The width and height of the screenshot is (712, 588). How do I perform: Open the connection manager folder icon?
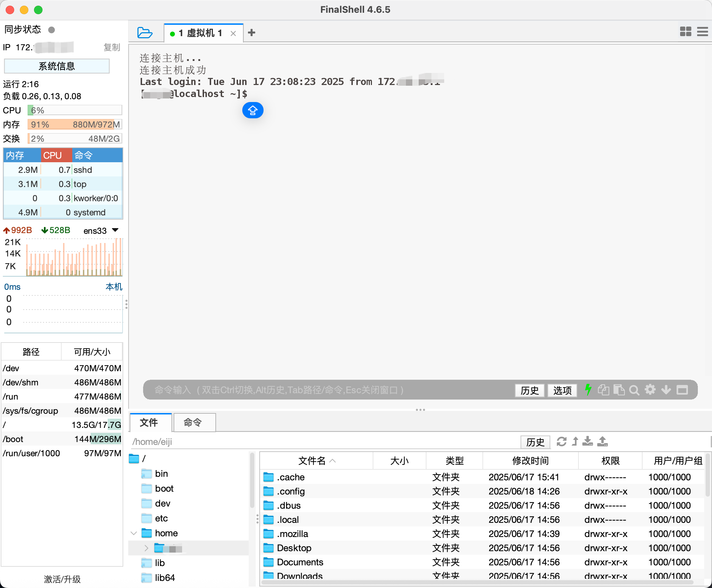tap(145, 33)
